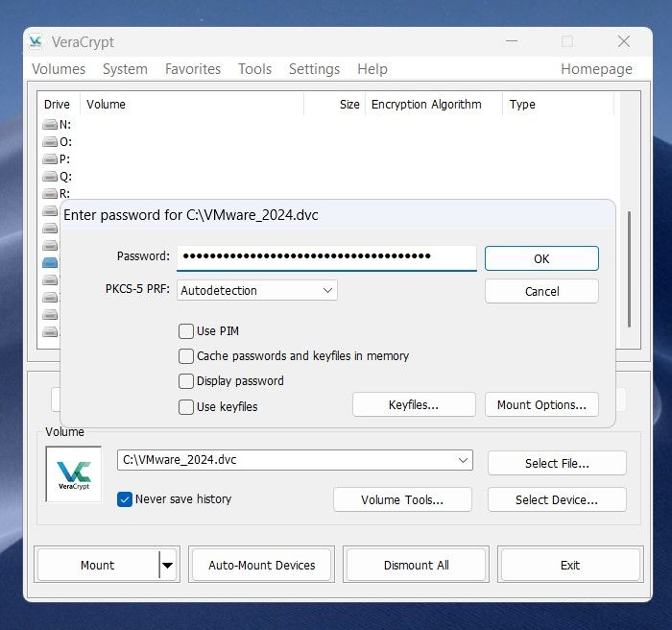Screen dimensions: 672x630
Task: Close the VeraCrypt window
Action: [624, 41]
